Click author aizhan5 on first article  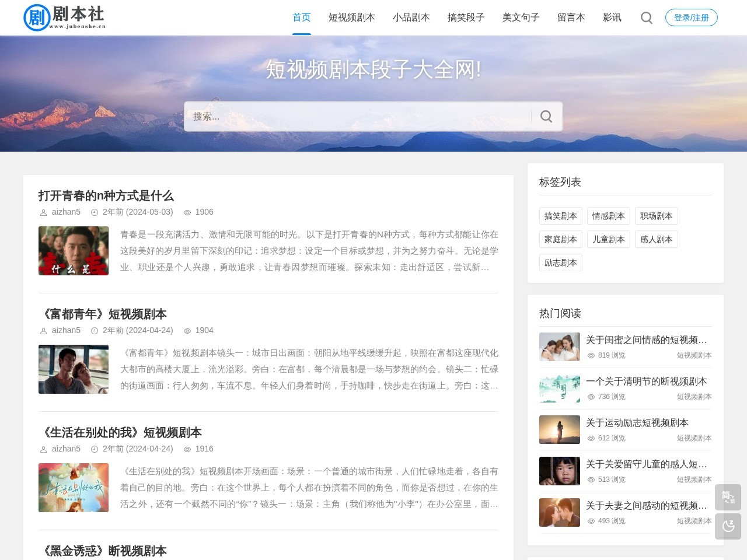click(66, 212)
